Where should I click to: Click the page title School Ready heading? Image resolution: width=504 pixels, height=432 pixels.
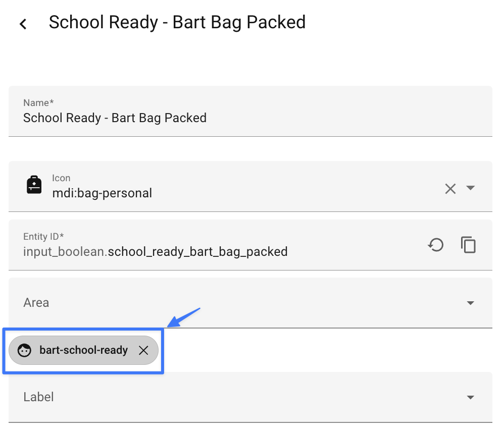click(x=177, y=23)
